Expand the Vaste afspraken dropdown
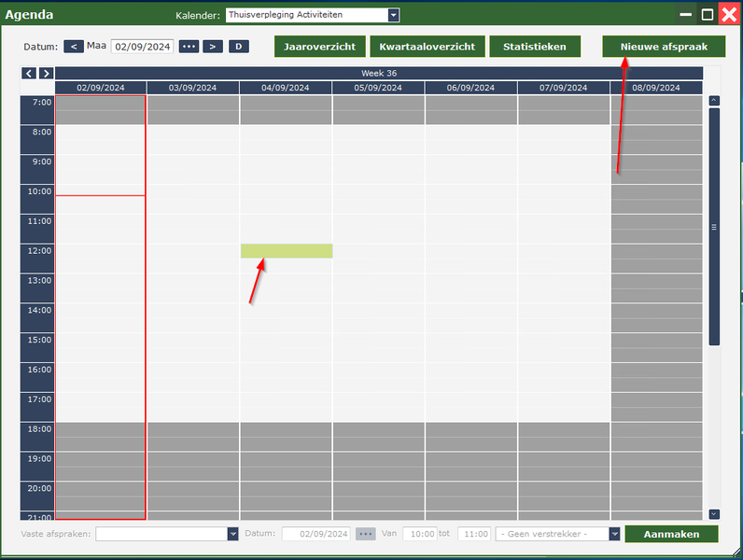This screenshot has width=743, height=560. [x=232, y=534]
